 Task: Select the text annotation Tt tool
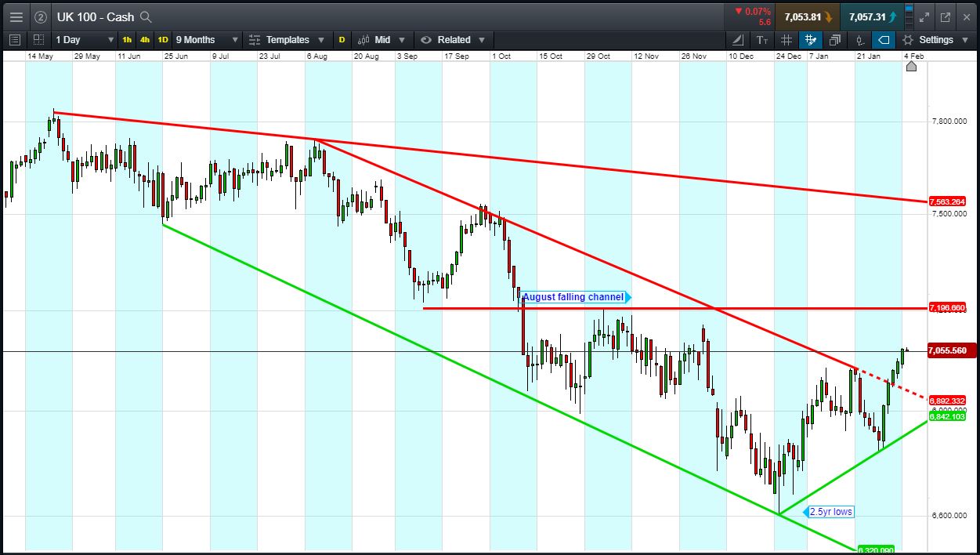(x=762, y=39)
